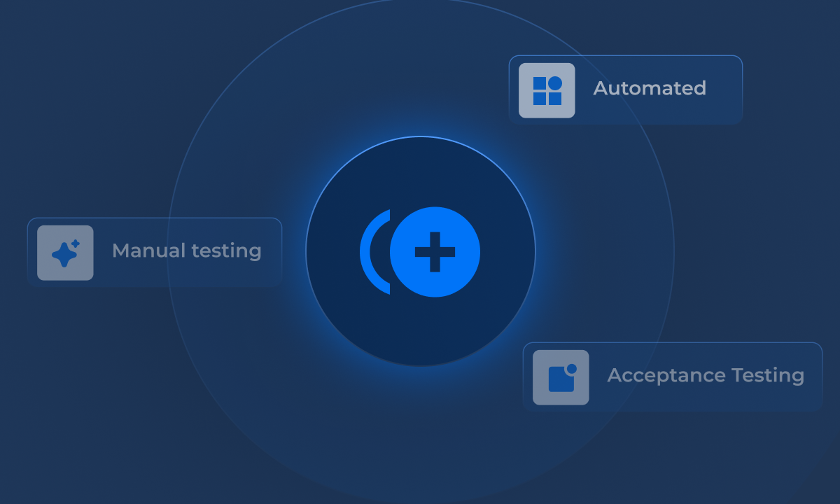The height and width of the screenshot is (504, 840).
Task: Select the document icon on Acceptance Testing card
Action: pos(559,377)
